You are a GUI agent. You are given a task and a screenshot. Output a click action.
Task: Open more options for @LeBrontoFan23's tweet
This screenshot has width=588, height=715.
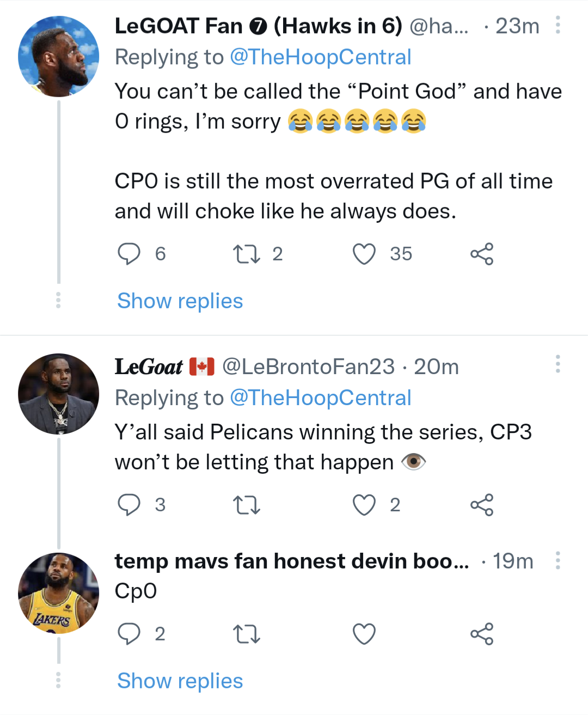click(x=558, y=364)
